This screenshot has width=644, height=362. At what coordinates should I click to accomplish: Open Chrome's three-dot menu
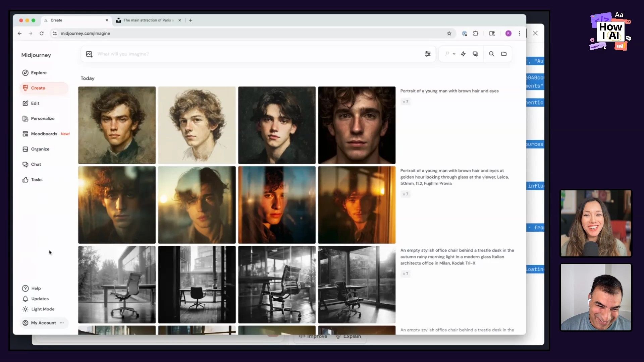tap(519, 34)
